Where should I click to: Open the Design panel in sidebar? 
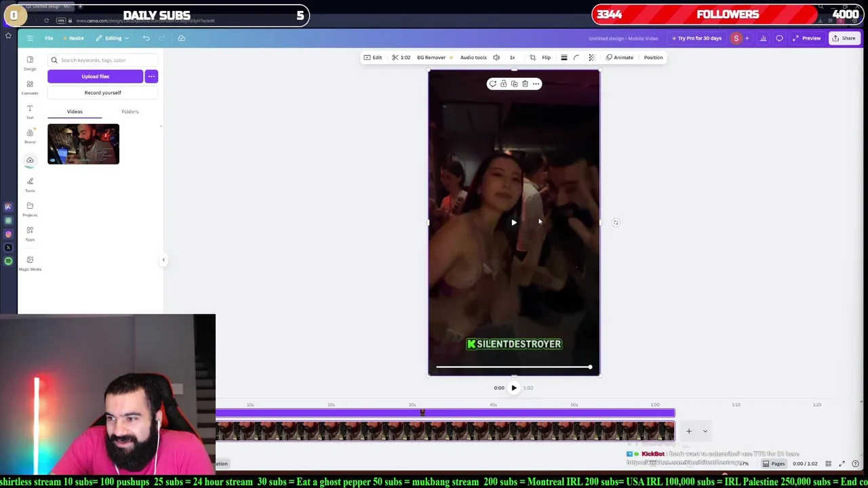tap(30, 63)
